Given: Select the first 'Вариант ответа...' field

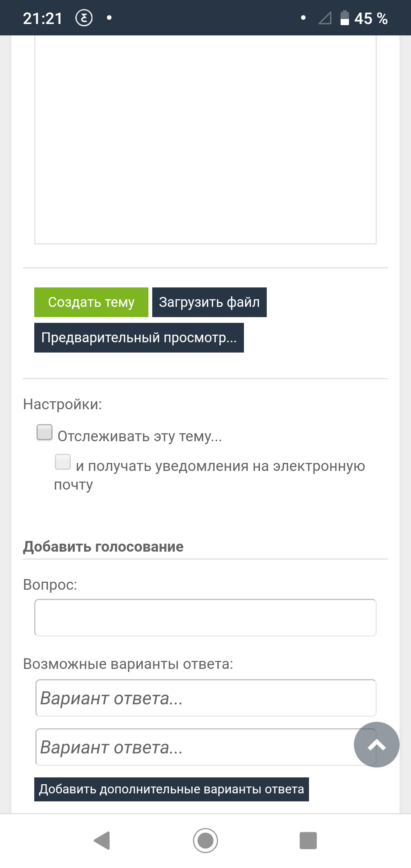Looking at the screenshot, I should (206, 698).
